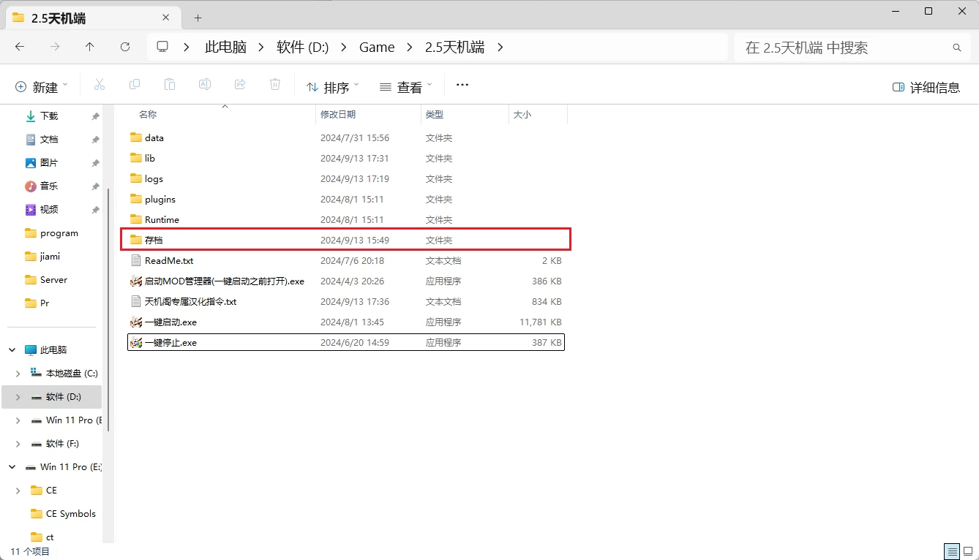This screenshot has height=560, width=979.
Task: Click the 启动MOD管理器 exe icon
Action: click(136, 281)
